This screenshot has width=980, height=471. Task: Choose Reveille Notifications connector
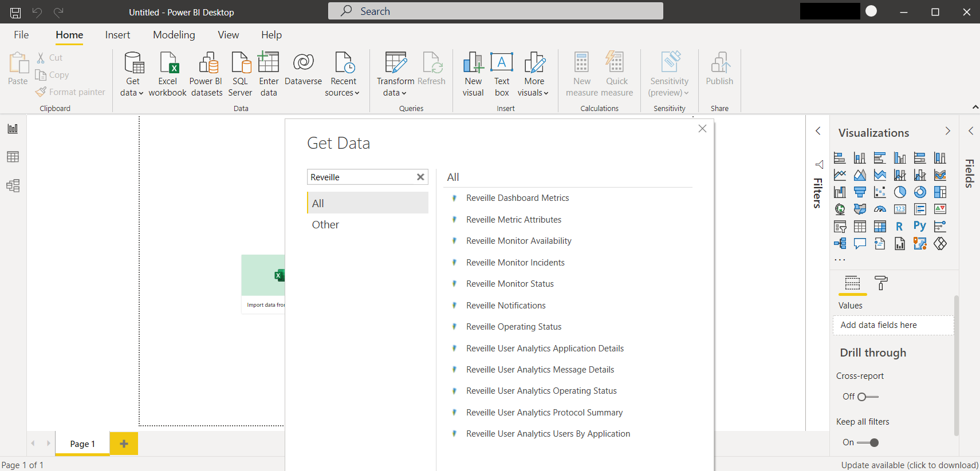click(506, 306)
